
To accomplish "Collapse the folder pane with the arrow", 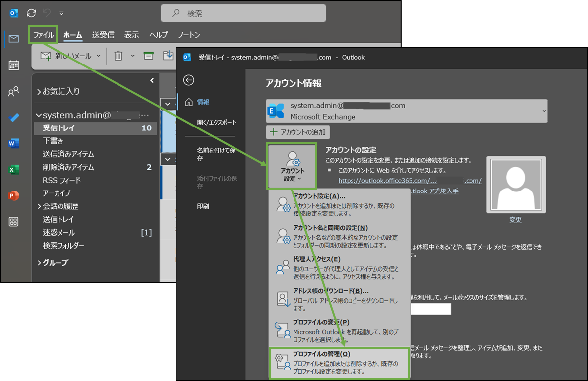I will tap(152, 80).
